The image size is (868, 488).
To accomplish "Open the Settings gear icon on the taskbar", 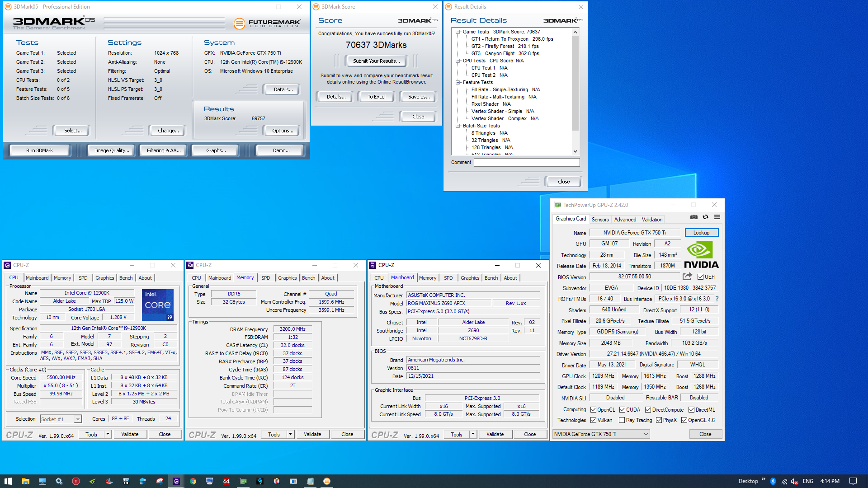I will pos(59,481).
